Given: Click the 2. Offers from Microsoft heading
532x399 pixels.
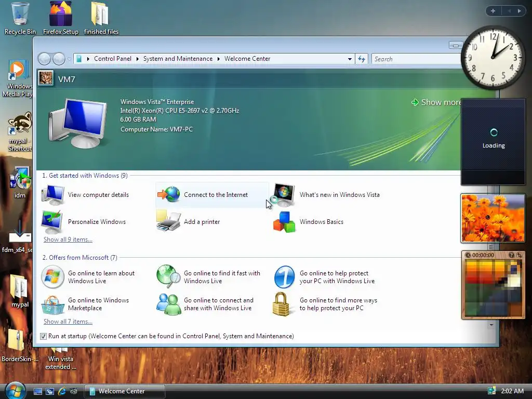Looking at the screenshot, I should tap(79, 258).
